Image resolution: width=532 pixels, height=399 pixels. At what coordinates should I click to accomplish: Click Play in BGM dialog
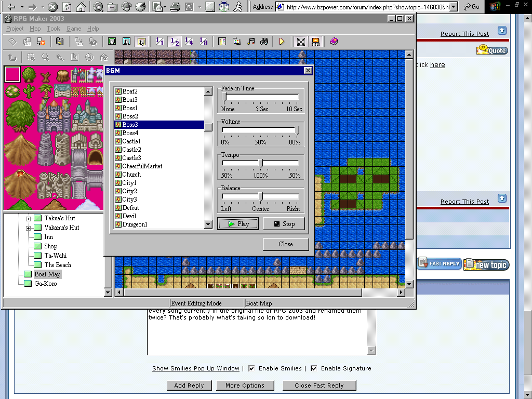(x=238, y=224)
